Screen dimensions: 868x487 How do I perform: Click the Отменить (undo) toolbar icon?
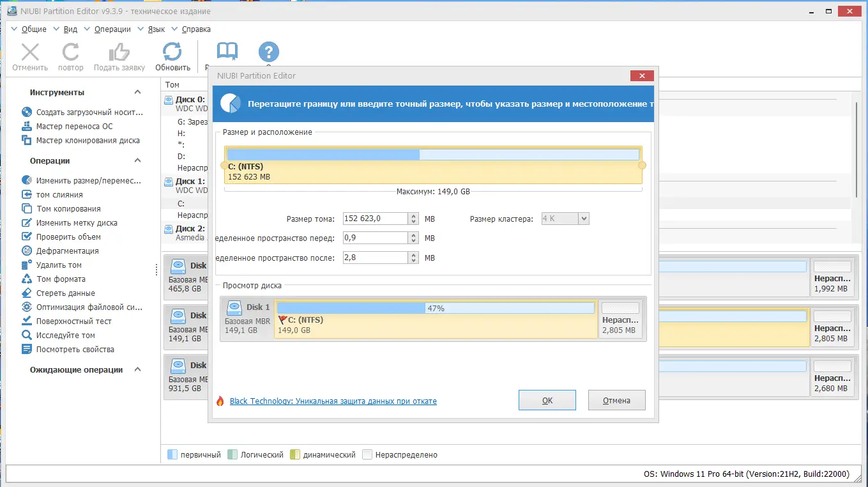(x=30, y=52)
